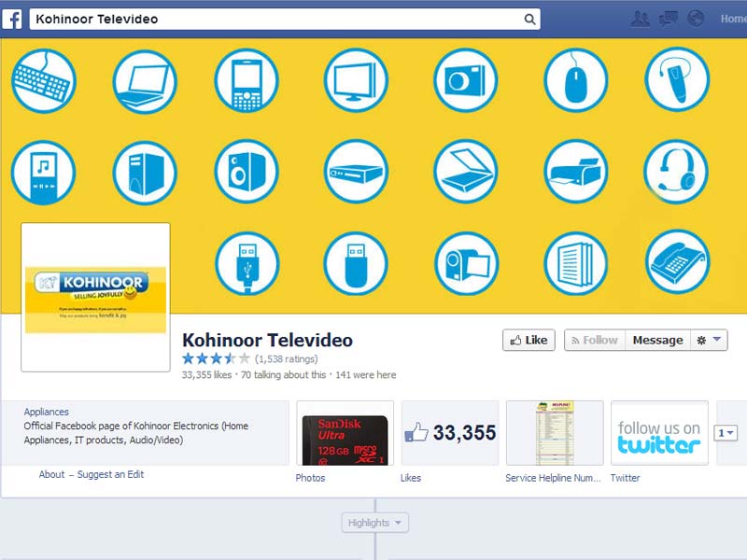Click the mobile phone icon in cover
Screen dimensions: 747x560
click(x=247, y=80)
